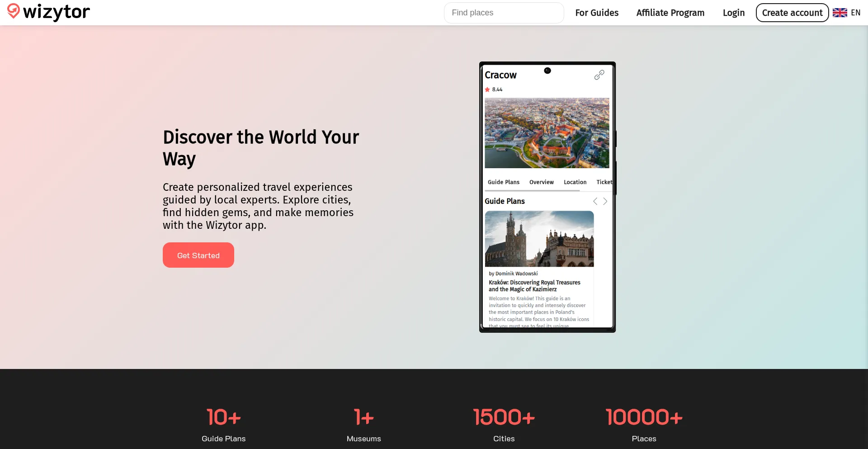Click the 1500+ Cities statistic

click(x=504, y=425)
